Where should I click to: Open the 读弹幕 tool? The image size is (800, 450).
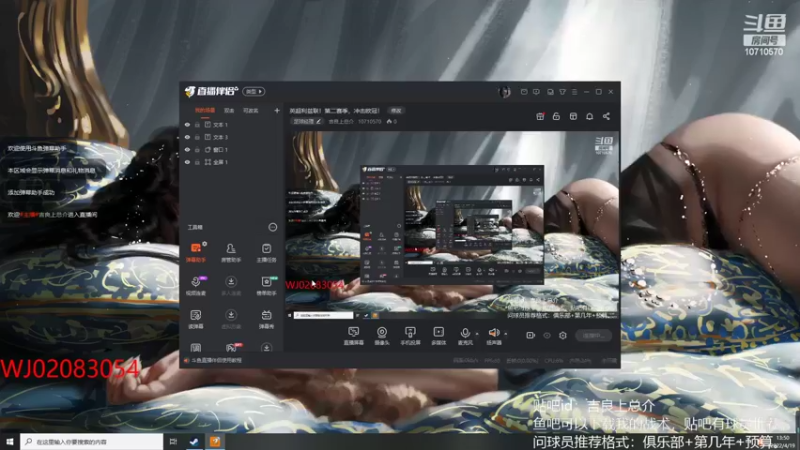195,319
